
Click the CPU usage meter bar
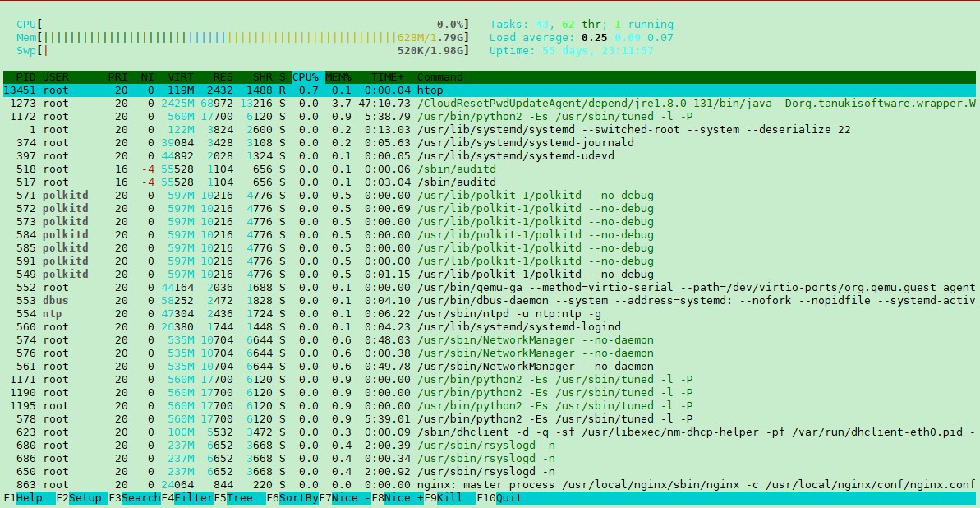[x=242, y=25]
